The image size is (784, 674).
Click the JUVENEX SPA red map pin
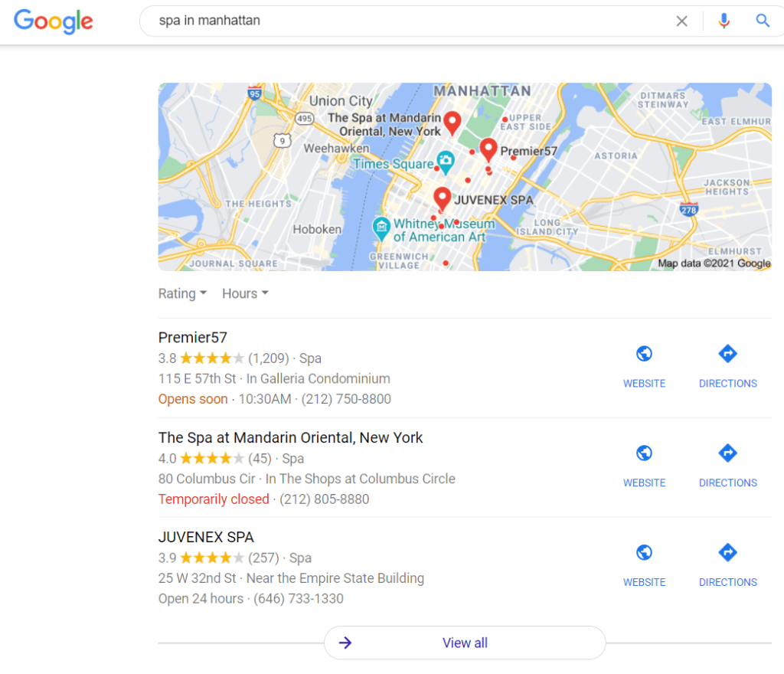[442, 198]
